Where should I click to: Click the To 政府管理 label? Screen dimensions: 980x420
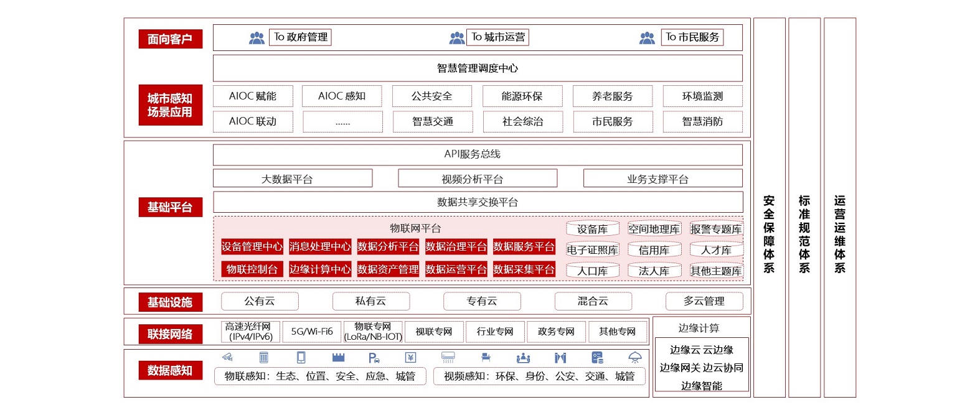(301, 37)
